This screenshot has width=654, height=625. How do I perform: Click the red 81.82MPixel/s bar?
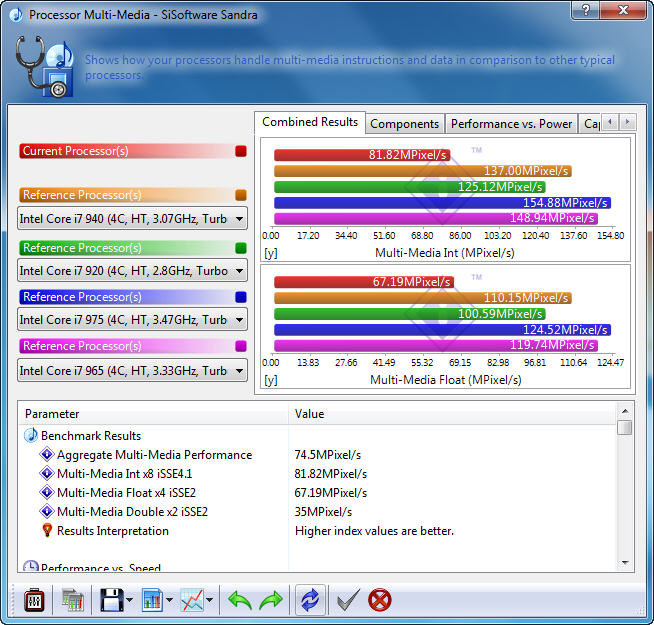(x=362, y=155)
